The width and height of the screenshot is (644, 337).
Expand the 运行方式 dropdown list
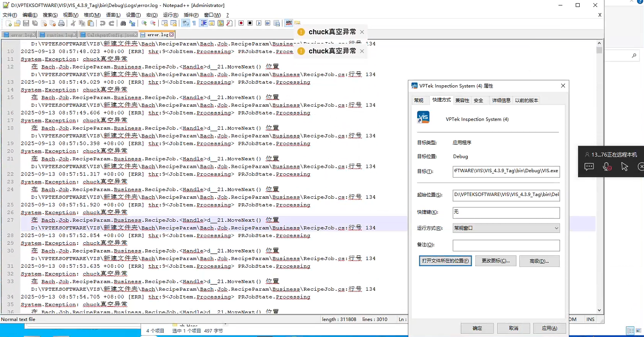[556, 228]
